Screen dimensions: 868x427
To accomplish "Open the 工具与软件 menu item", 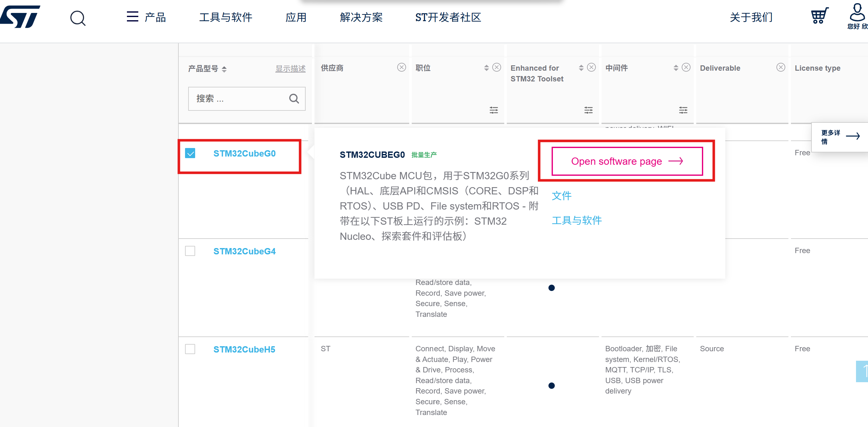I will (x=225, y=17).
